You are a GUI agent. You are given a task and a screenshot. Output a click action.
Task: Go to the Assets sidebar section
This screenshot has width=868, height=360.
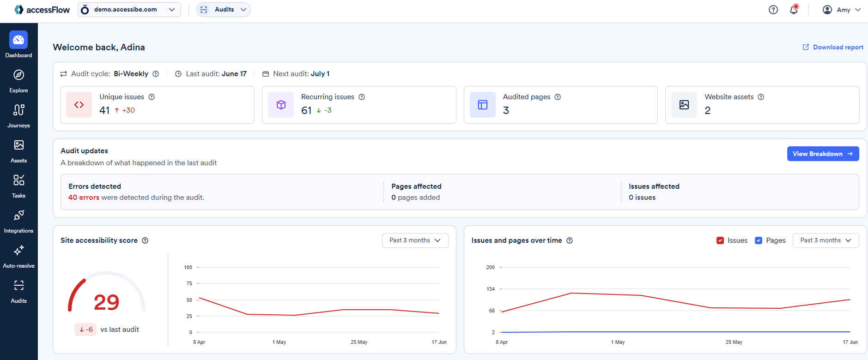tap(18, 150)
